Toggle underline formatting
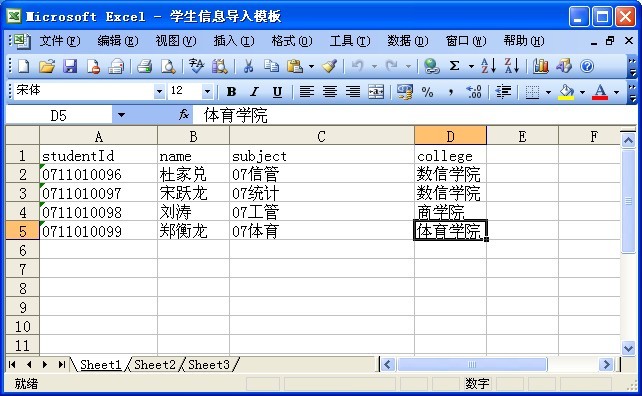This screenshot has width=642, height=396. click(x=278, y=92)
